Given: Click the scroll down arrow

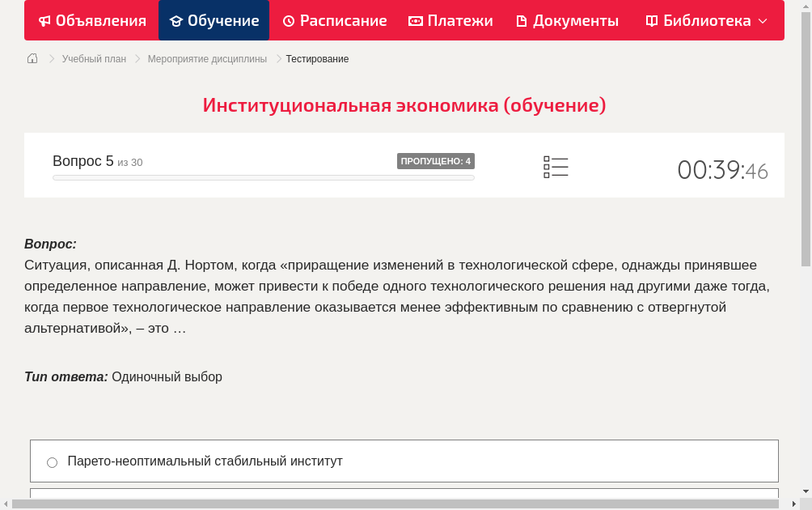Looking at the screenshot, I should (806, 491).
